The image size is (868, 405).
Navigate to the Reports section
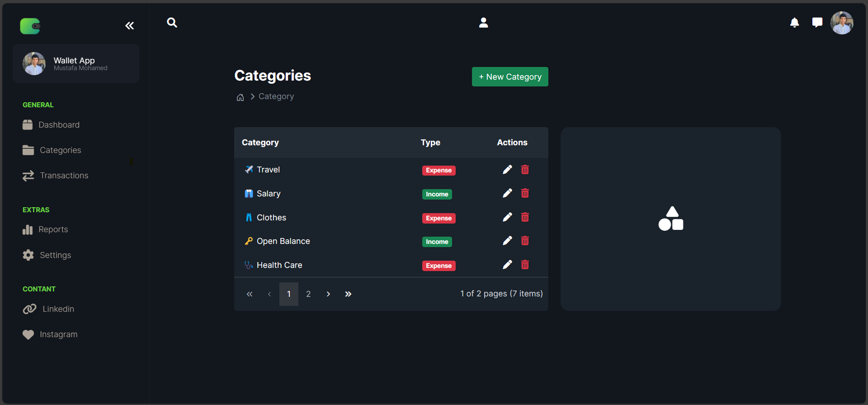pyautogui.click(x=53, y=229)
